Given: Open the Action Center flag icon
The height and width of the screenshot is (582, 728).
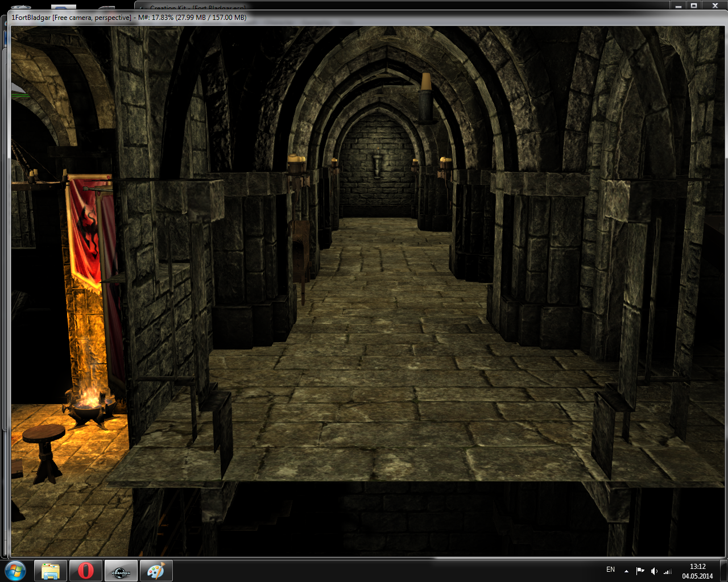Looking at the screenshot, I should click(640, 571).
